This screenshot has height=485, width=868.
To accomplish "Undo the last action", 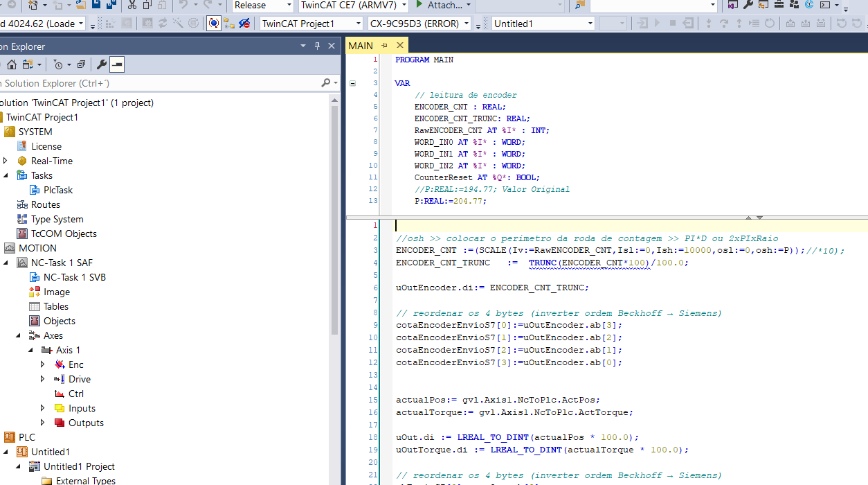I will pos(183,5).
